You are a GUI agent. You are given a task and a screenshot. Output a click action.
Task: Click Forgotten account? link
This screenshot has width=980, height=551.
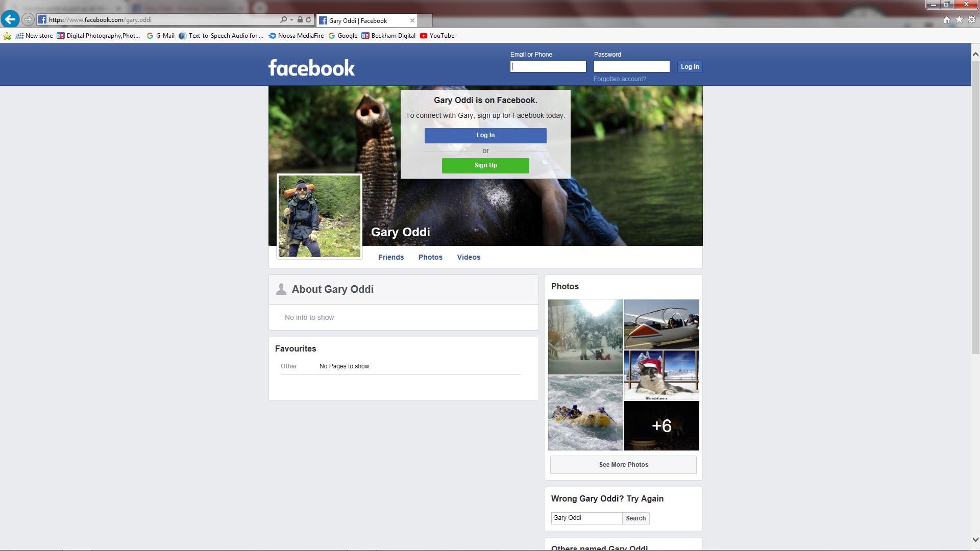(620, 79)
